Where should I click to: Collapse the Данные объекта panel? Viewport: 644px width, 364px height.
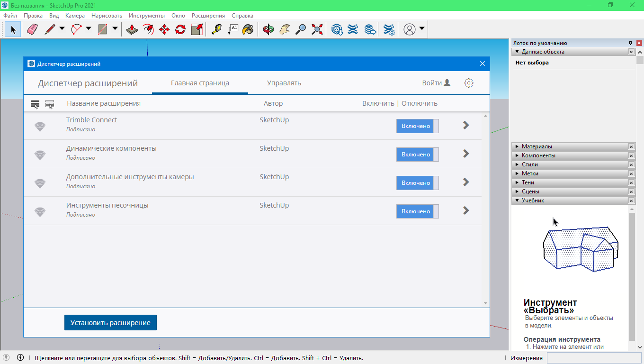517,52
